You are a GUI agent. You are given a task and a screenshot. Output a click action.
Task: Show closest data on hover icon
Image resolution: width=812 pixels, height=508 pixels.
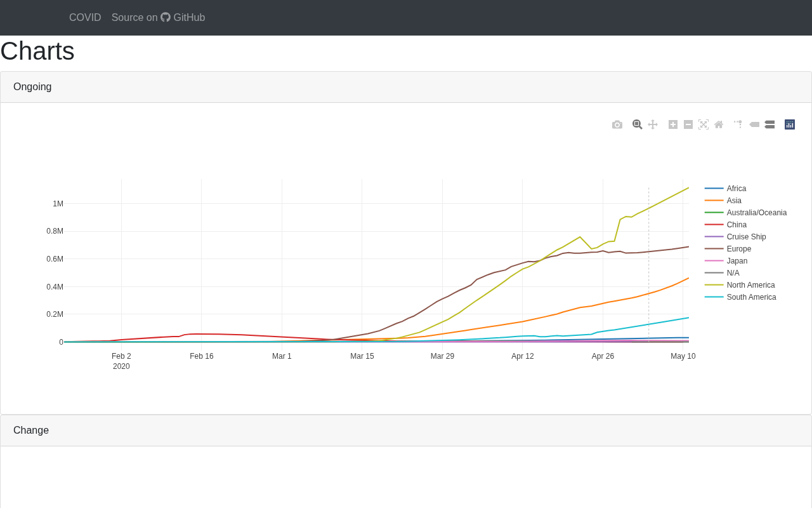(x=754, y=124)
